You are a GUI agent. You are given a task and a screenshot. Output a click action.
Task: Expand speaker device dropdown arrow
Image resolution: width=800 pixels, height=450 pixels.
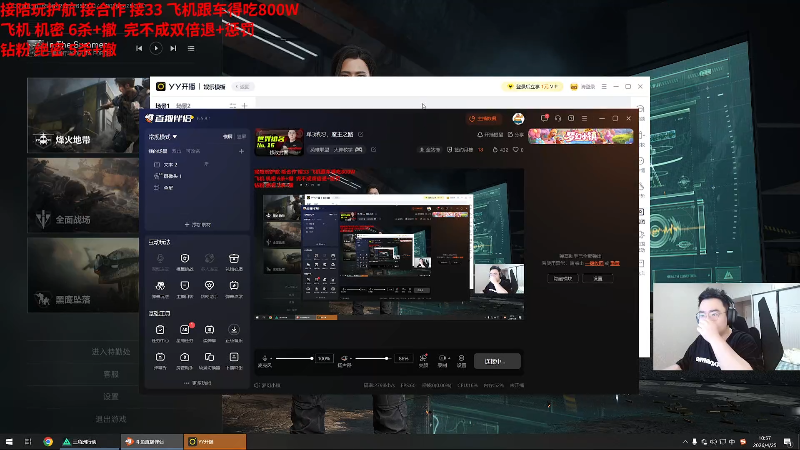point(351,359)
